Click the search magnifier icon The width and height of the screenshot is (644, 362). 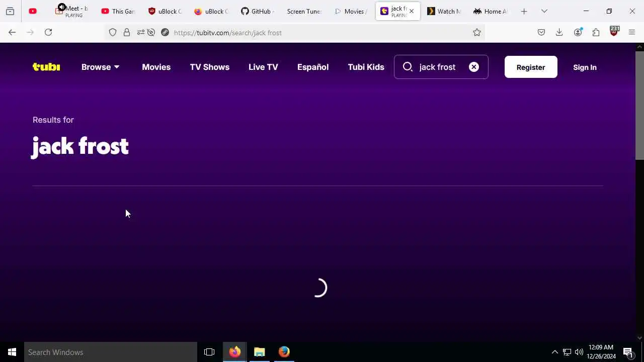click(x=408, y=67)
